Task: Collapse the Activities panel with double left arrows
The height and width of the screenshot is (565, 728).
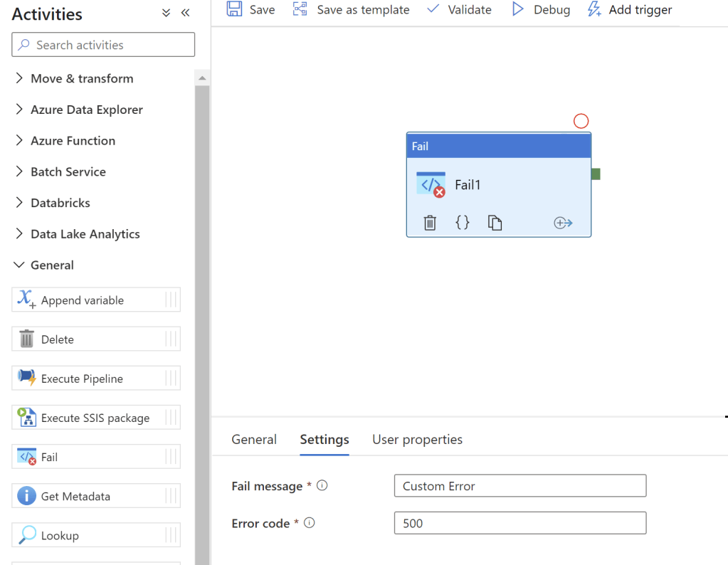Action: point(186,13)
